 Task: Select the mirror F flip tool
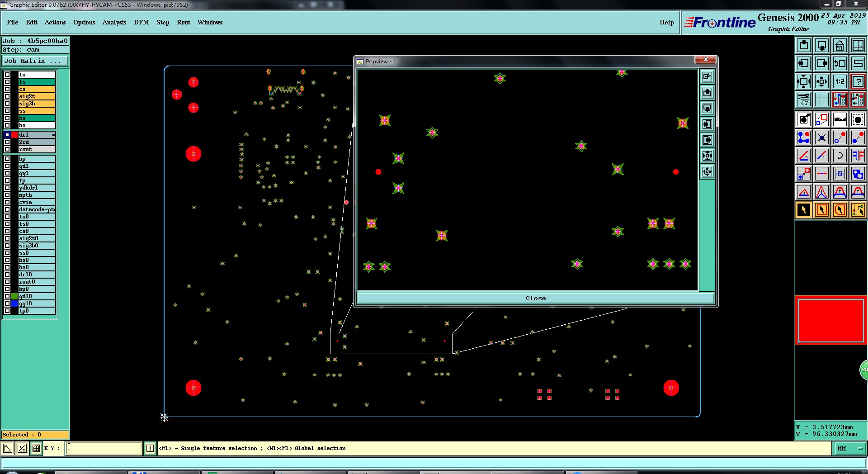(x=858, y=156)
